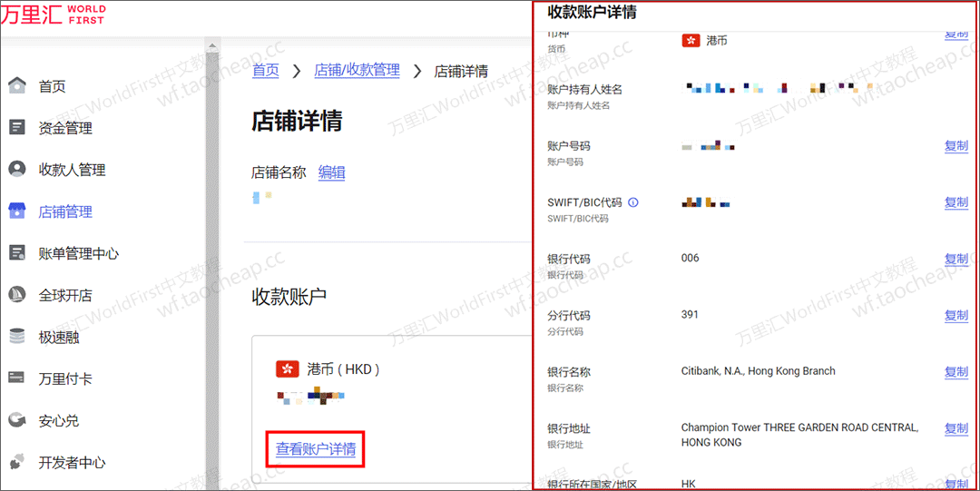Click the branch code value 391
Screen dimensions: 980x491
click(x=690, y=314)
